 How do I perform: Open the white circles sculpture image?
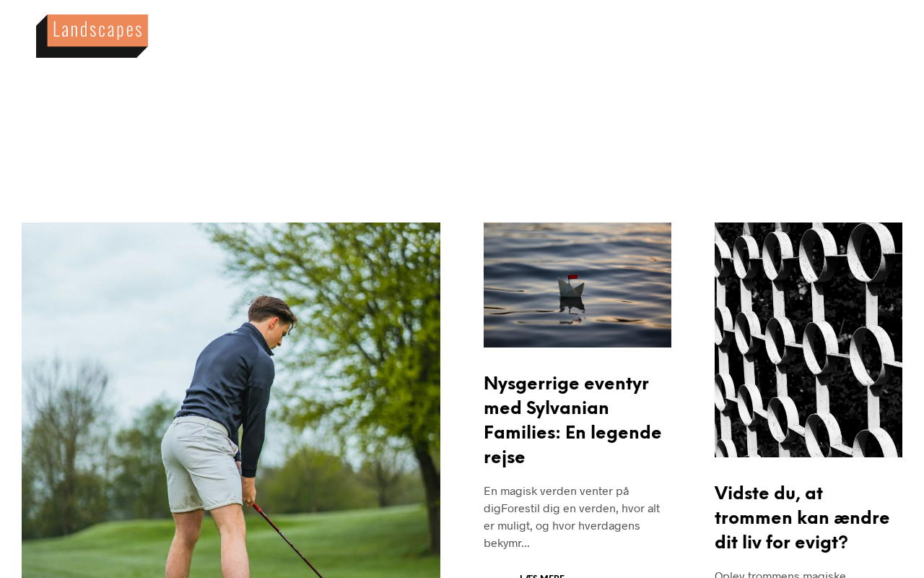pos(808,340)
